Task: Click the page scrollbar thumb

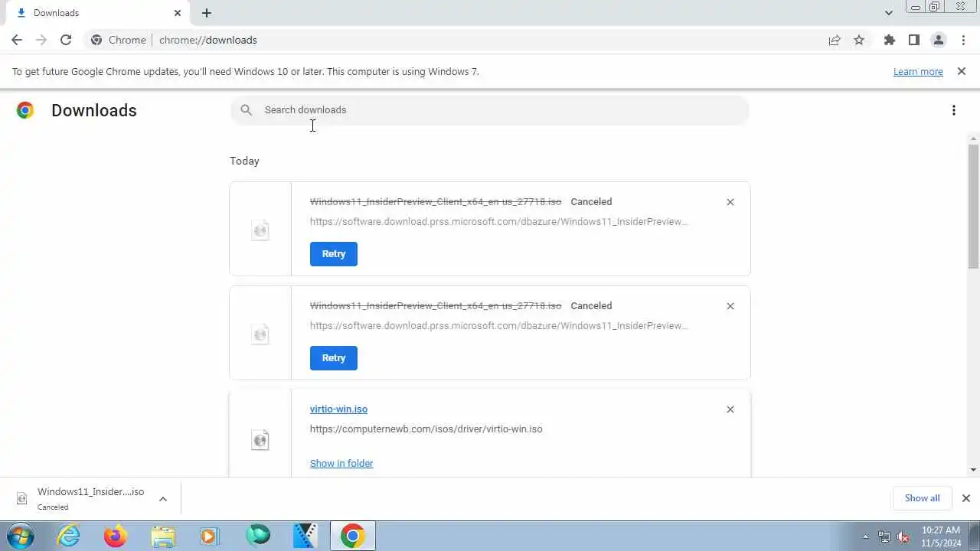Action: pyautogui.click(x=973, y=206)
